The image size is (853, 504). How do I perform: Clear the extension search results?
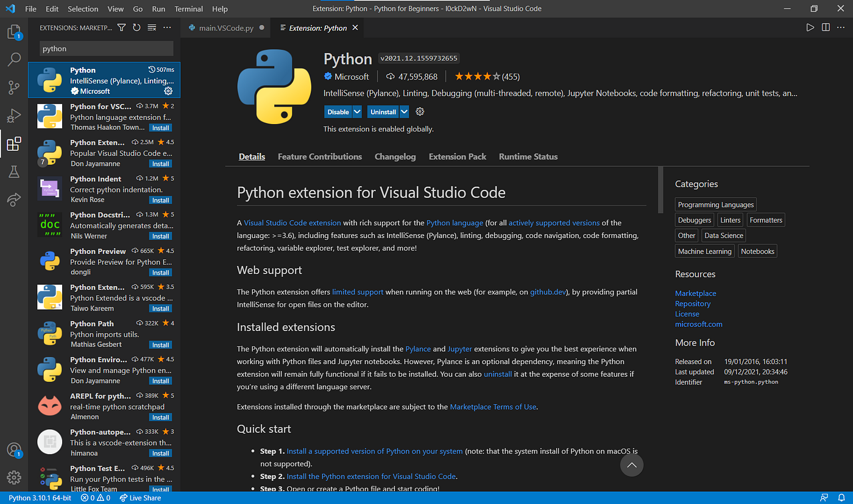tap(150, 27)
